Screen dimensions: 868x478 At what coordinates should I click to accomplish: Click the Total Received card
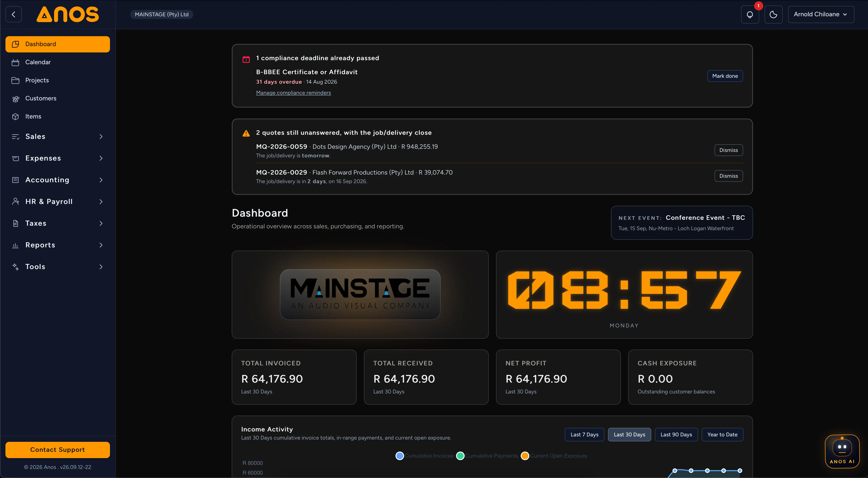pyautogui.click(x=426, y=377)
